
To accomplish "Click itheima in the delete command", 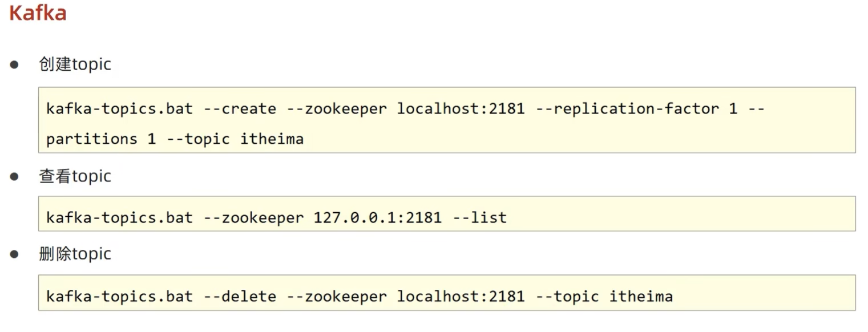I will pos(641,297).
